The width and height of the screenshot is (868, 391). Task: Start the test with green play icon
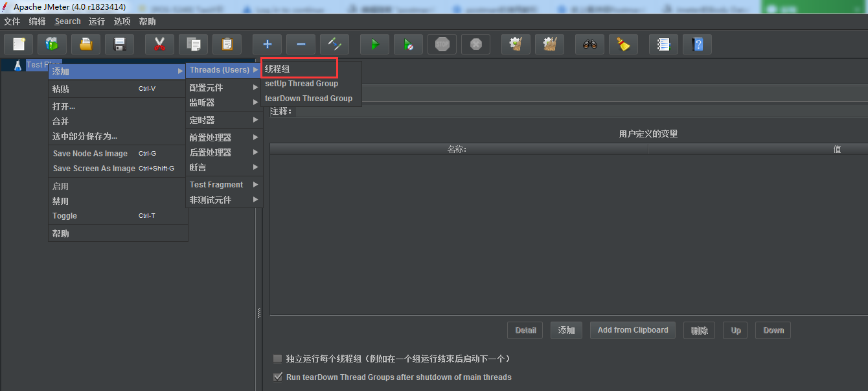click(374, 44)
